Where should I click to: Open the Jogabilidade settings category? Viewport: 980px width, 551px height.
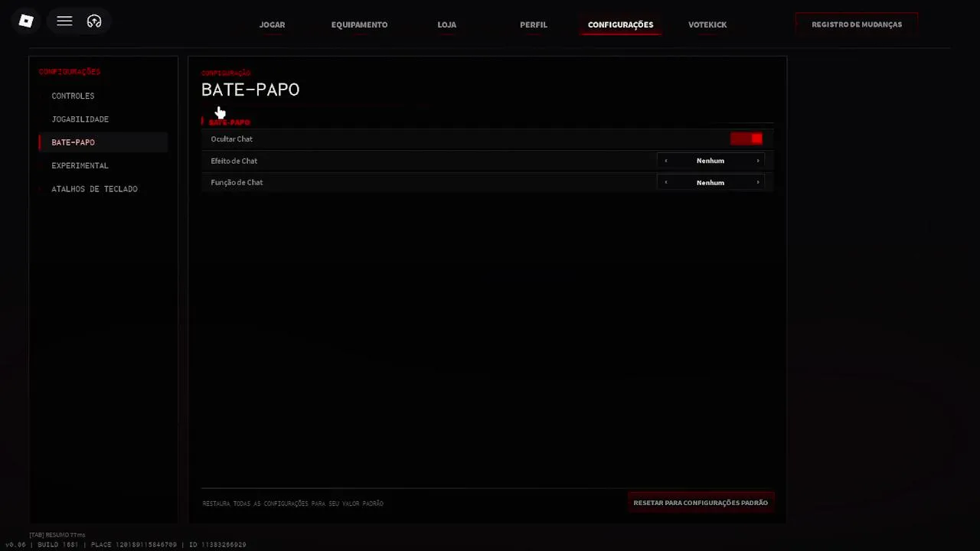click(x=103, y=119)
